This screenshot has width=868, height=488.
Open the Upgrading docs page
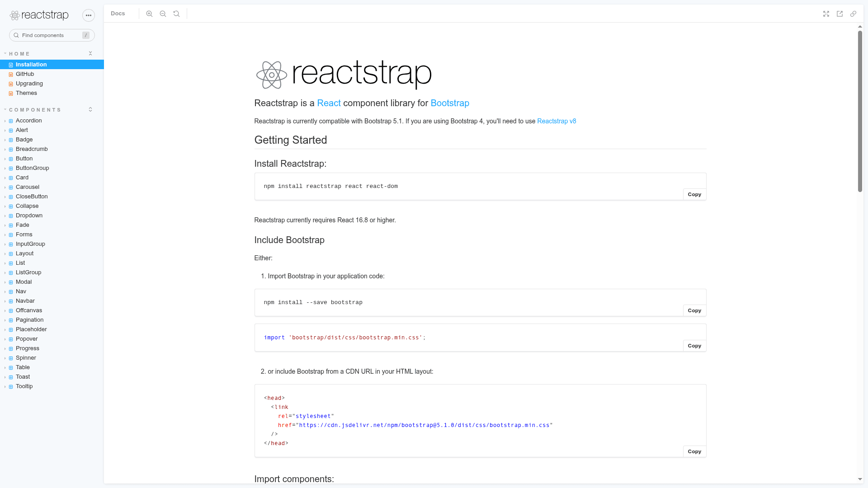coord(52,84)
